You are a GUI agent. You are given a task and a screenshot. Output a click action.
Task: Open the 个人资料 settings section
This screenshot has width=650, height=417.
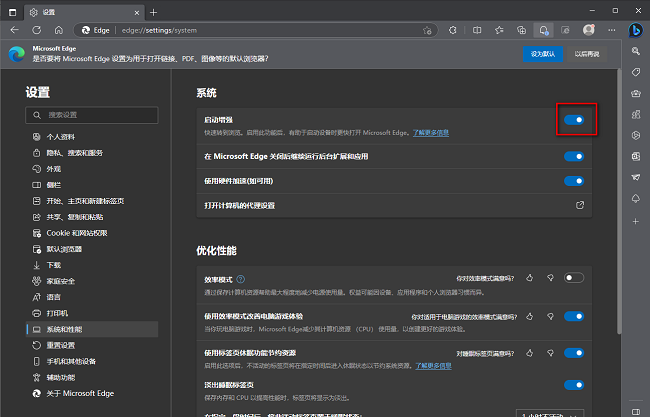pos(92,137)
